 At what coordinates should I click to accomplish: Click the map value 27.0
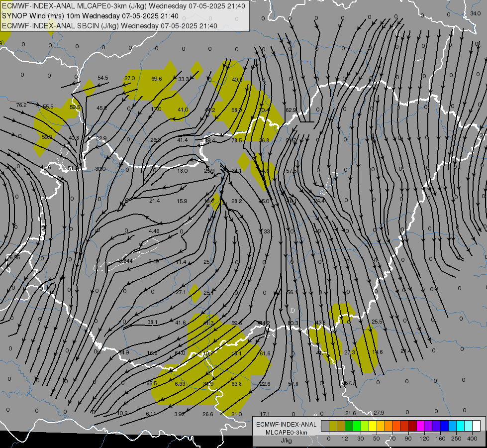click(x=130, y=78)
